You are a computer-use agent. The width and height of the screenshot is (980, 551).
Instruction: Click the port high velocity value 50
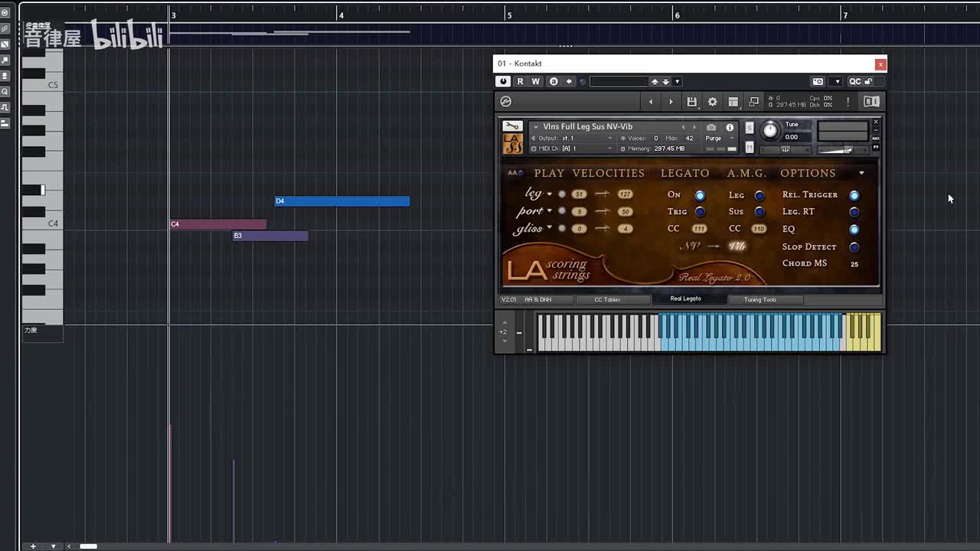pos(626,211)
